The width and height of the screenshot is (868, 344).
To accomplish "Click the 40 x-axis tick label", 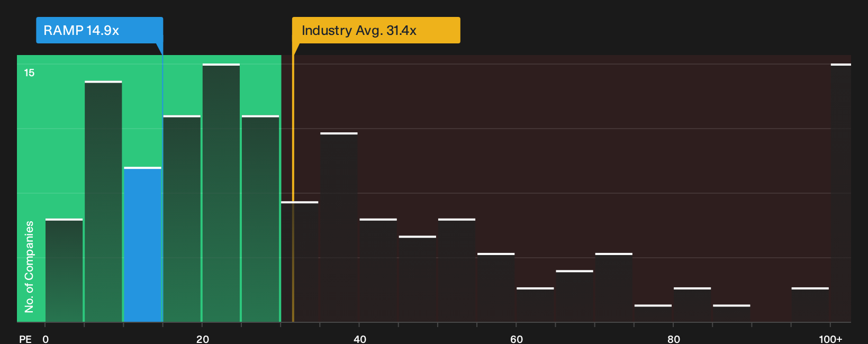I will tap(360, 339).
